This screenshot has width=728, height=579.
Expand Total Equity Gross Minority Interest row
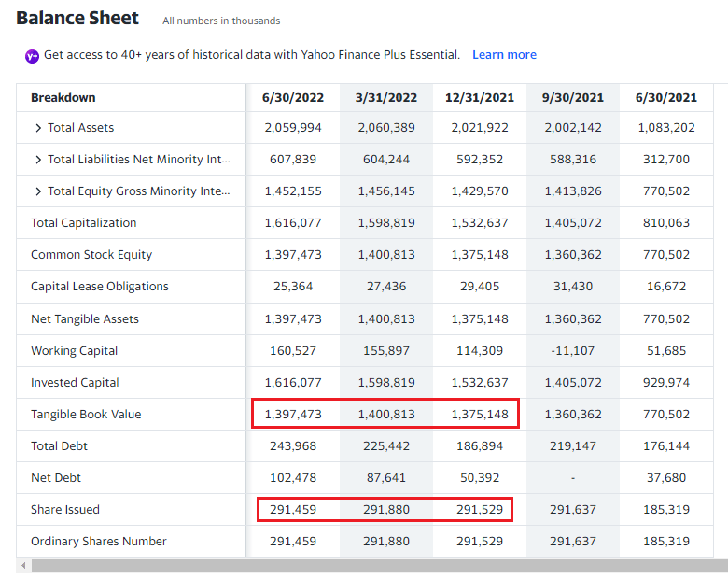coord(38,191)
